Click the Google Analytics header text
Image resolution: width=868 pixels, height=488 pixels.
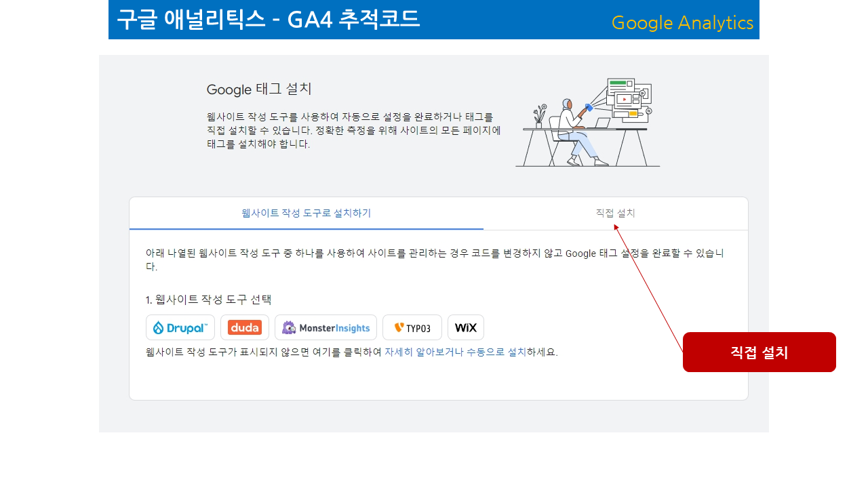[682, 22]
